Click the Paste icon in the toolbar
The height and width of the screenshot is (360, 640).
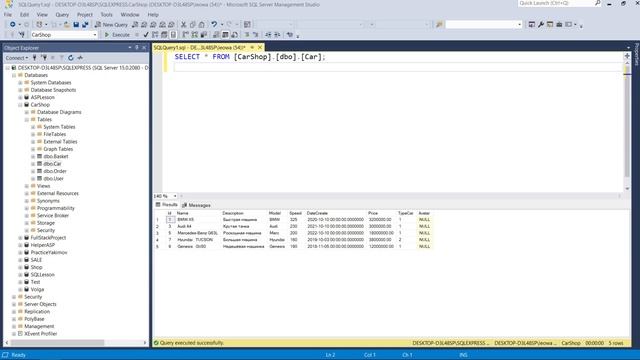[x=202, y=24]
